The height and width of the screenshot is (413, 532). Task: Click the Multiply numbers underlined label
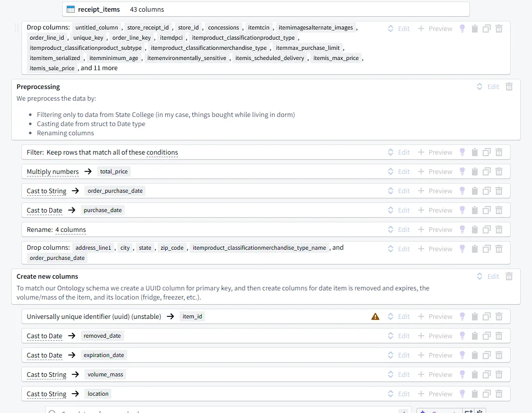pyautogui.click(x=52, y=172)
